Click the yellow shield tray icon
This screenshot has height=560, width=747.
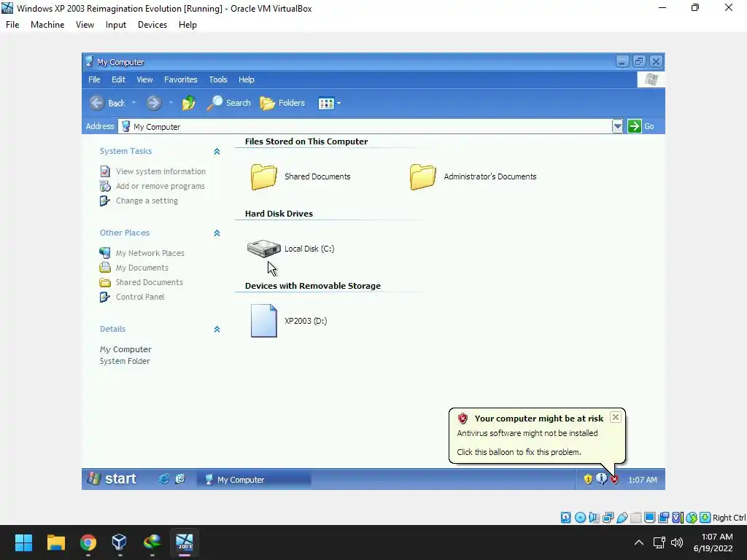click(x=588, y=480)
